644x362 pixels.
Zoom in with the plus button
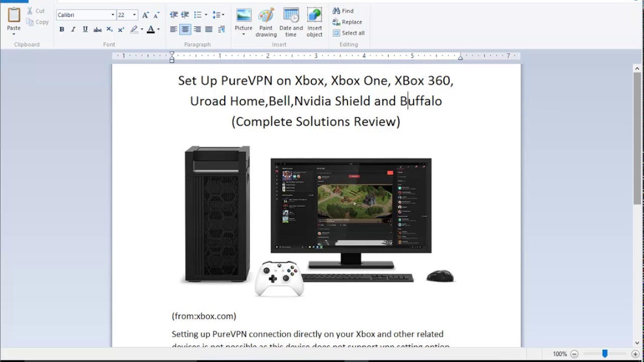635,354
